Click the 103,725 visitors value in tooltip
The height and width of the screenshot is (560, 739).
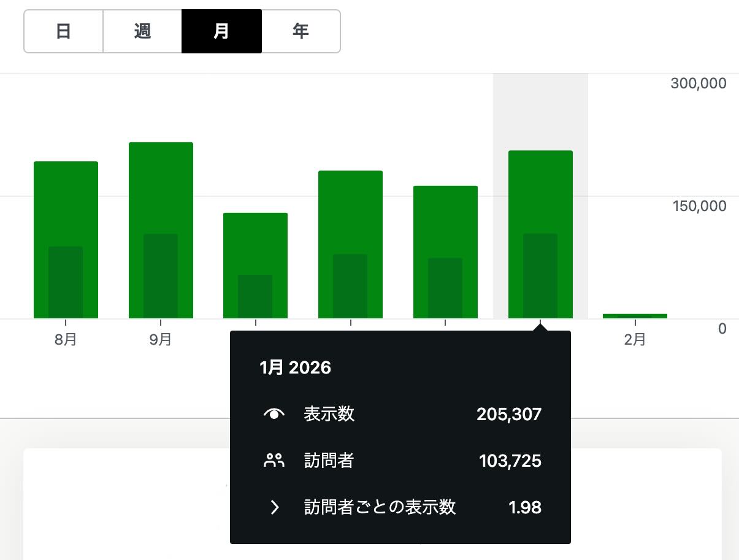[510, 461]
